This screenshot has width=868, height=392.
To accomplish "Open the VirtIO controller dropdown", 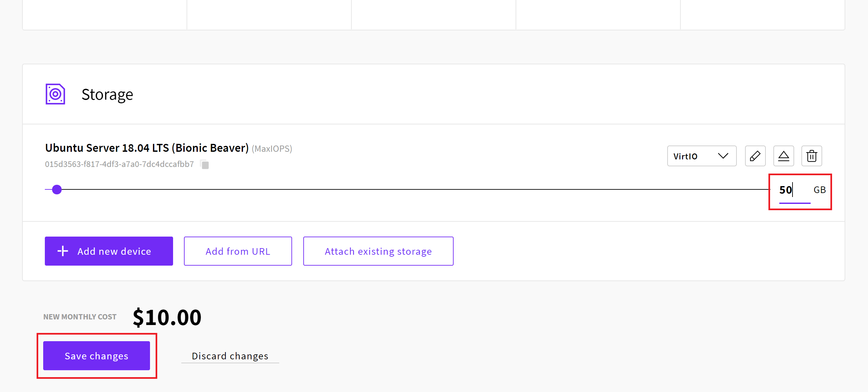I will [702, 156].
